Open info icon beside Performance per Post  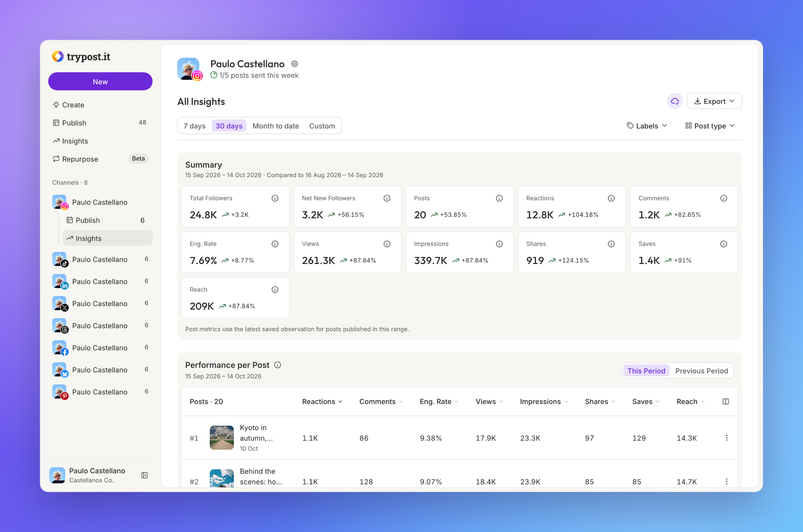pyautogui.click(x=277, y=365)
